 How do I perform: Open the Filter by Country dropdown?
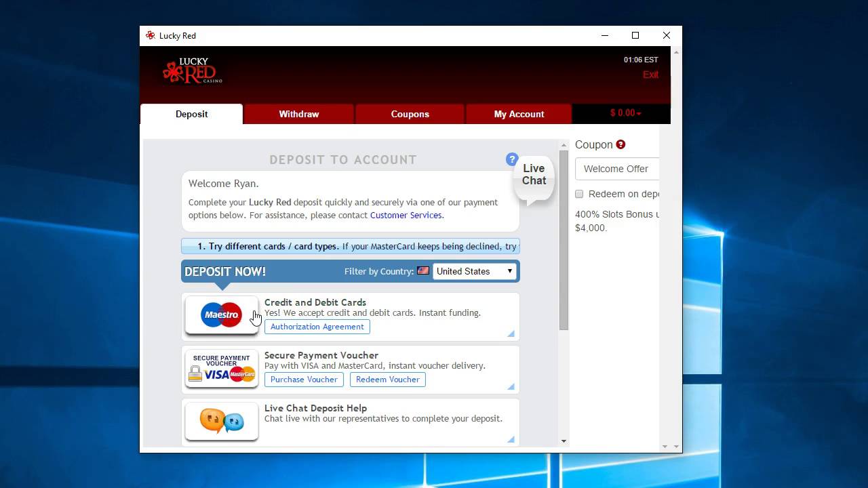coord(475,271)
